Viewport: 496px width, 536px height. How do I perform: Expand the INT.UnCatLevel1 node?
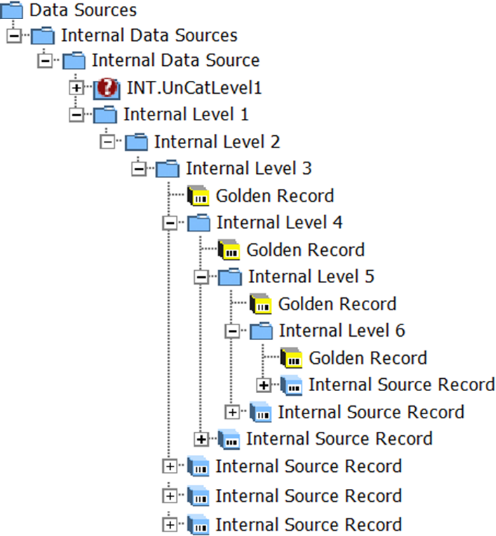pos(77,88)
